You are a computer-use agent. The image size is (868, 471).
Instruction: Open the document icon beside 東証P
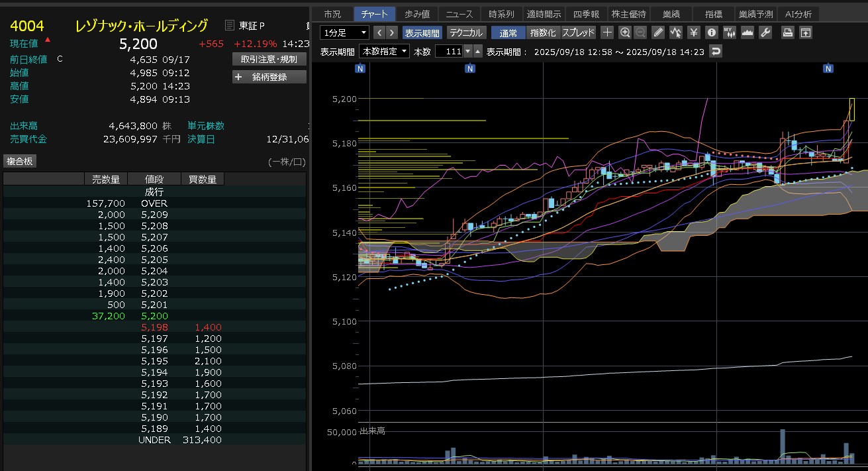(x=230, y=26)
